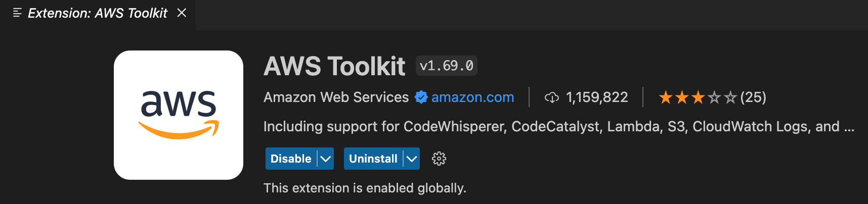Open the gear Manage icon next to Uninstall

click(x=439, y=159)
